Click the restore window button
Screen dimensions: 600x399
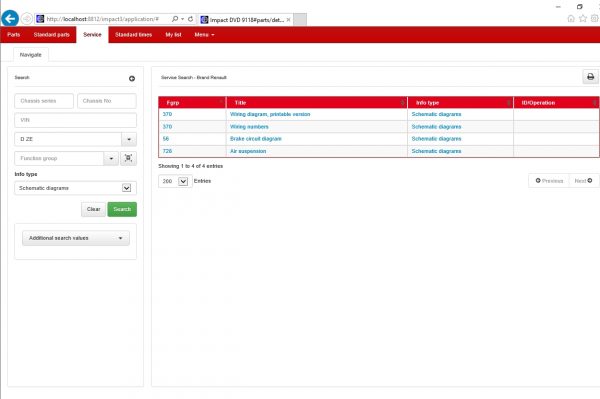pyautogui.click(x=579, y=7)
